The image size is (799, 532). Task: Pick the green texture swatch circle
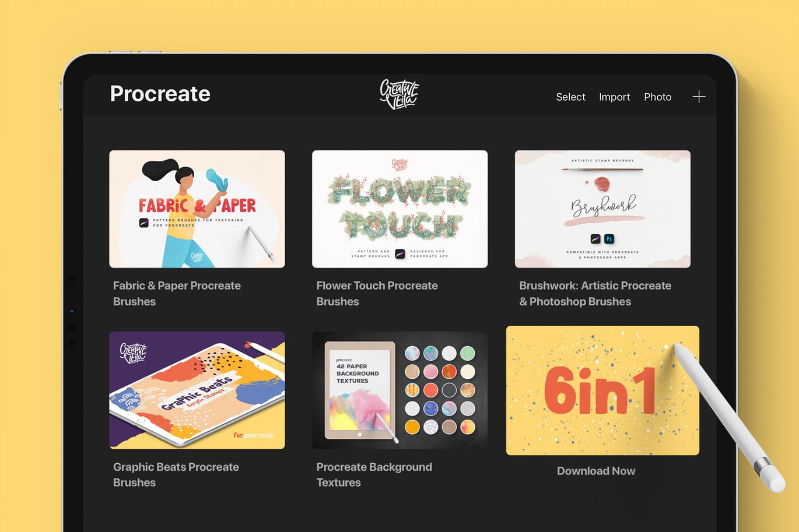(467, 353)
